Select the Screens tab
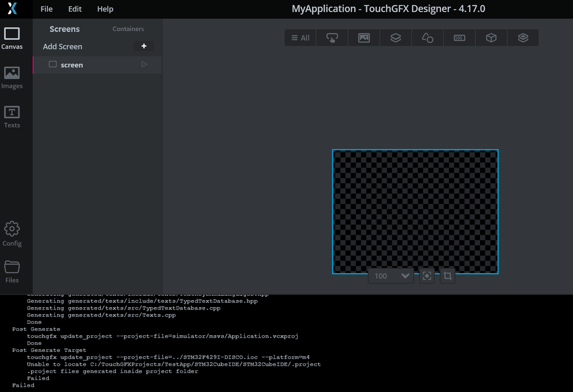Screen dimensions: 573x392 pyautogui.click(x=65, y=29)
